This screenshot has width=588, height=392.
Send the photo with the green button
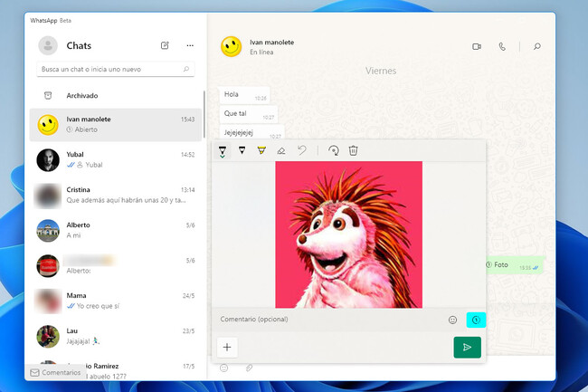tap(468, 348)
